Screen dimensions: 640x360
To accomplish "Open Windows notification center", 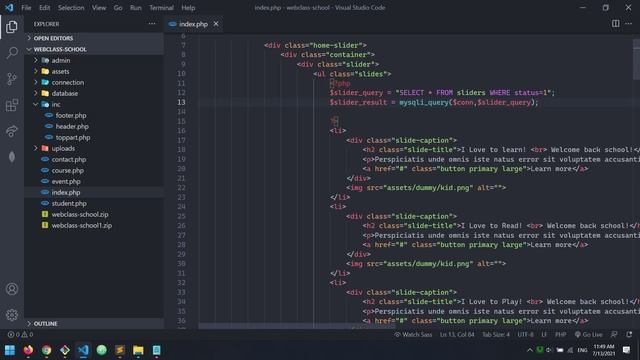I will tap(627, 350).
